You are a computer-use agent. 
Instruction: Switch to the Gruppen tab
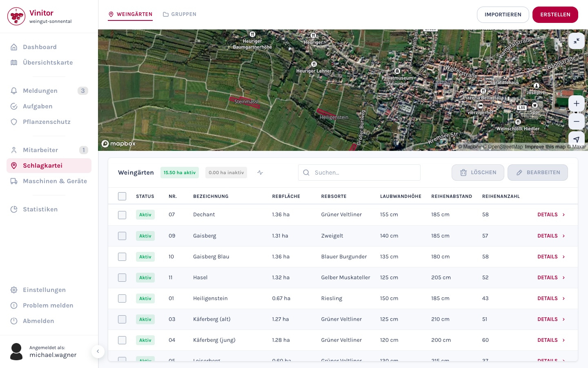click(180, 14)
